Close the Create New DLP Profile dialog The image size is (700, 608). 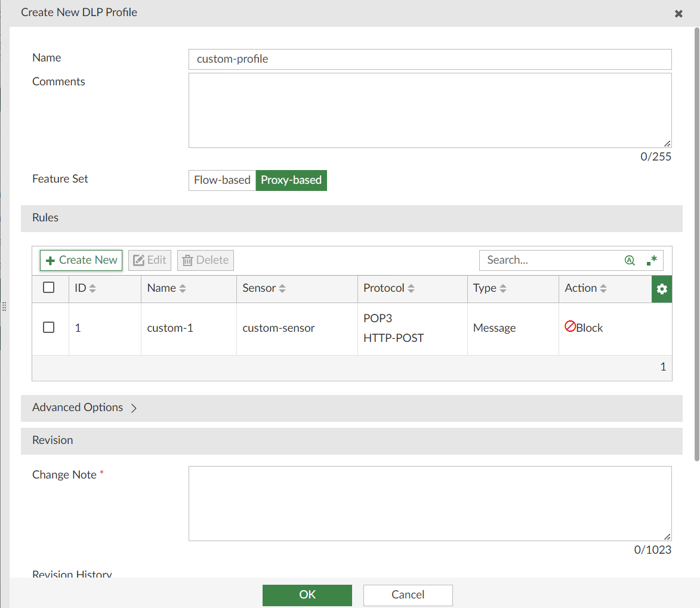[x=679, y=13]
